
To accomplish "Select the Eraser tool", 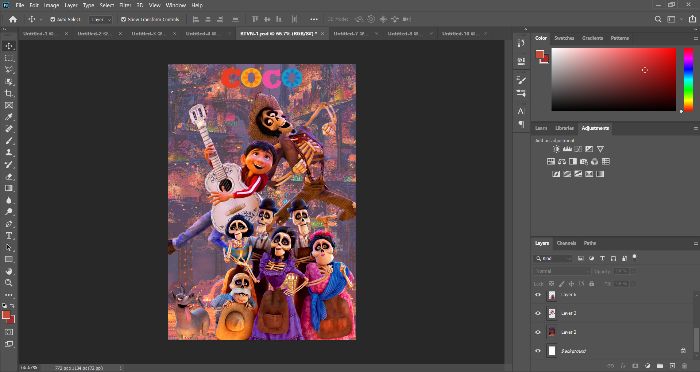I will click(x=8, y=176).
